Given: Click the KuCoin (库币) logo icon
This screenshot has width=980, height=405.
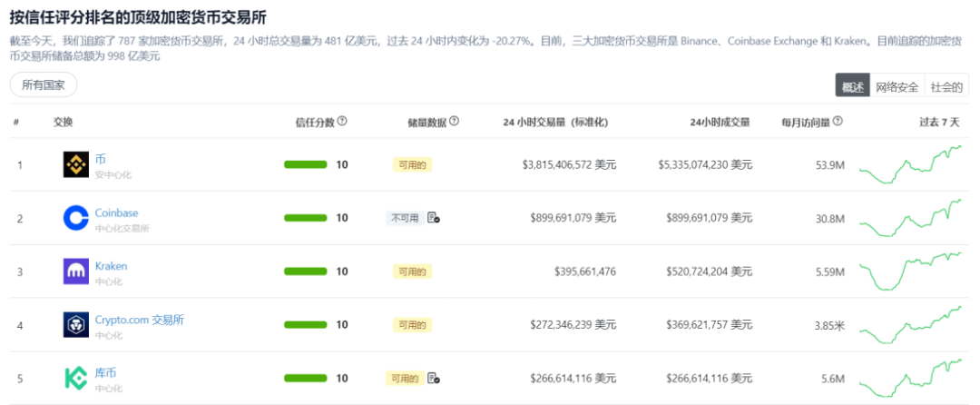Looking at the screenshot, I should point(76,378).
